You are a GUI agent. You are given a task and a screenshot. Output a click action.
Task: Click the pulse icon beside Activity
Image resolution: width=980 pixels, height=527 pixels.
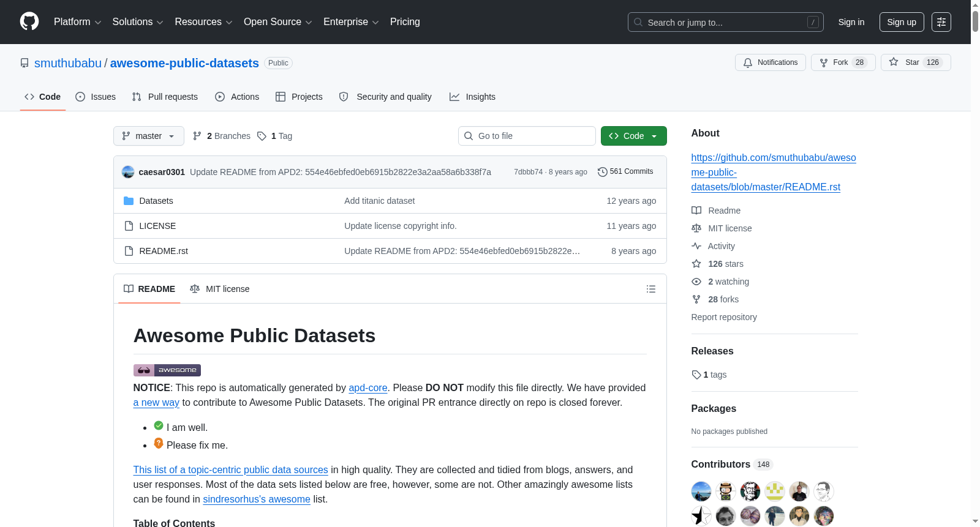696,246
